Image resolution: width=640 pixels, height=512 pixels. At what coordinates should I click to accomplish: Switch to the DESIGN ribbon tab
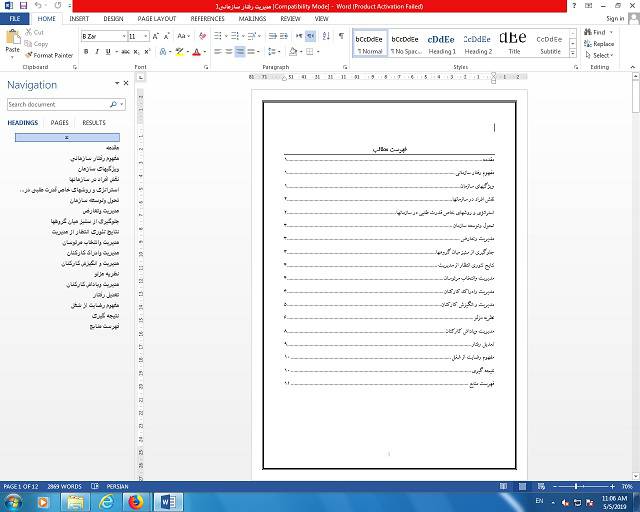(113, 18)
